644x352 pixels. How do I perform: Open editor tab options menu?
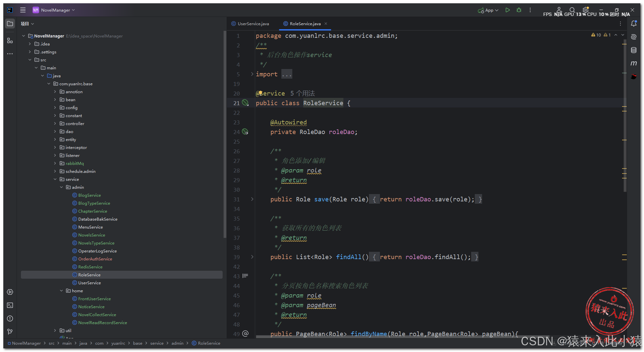pyautogui.click(x=620, y=24)
